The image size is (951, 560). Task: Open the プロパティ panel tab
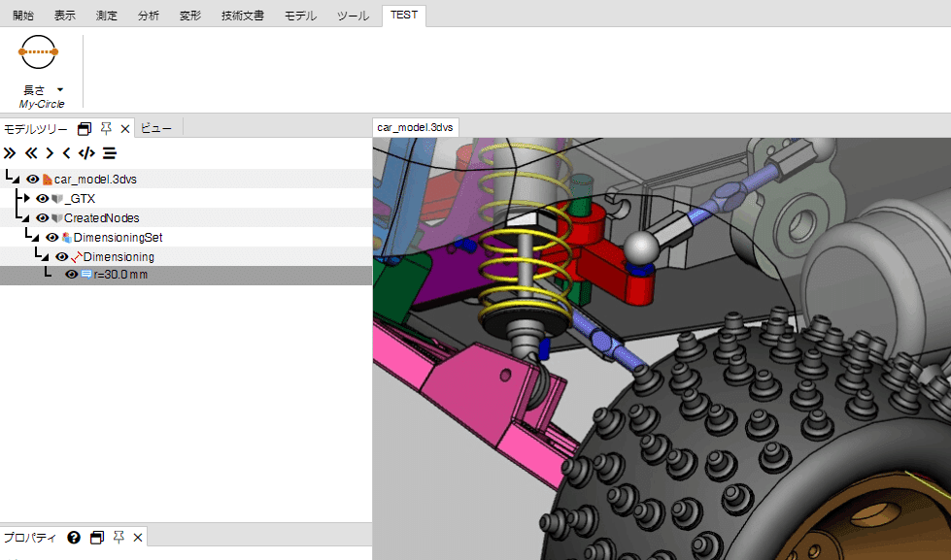30,538
